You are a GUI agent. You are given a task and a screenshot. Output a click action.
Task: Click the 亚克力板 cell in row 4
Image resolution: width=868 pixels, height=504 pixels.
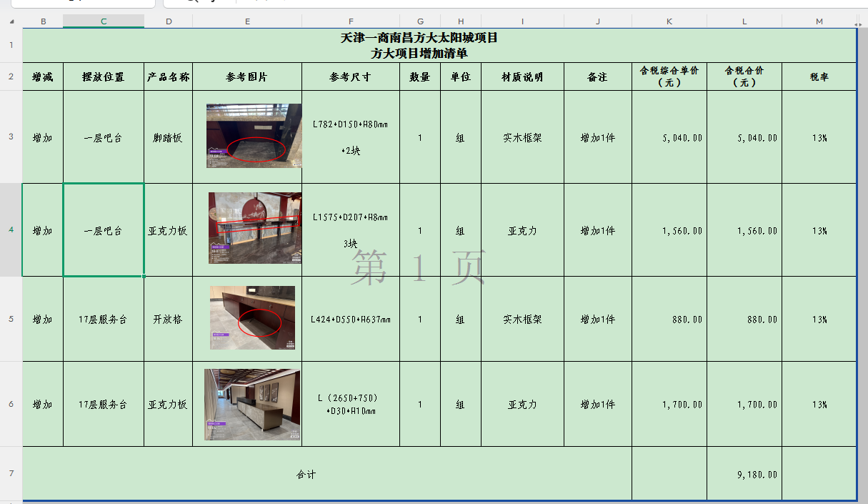(169, 230)
